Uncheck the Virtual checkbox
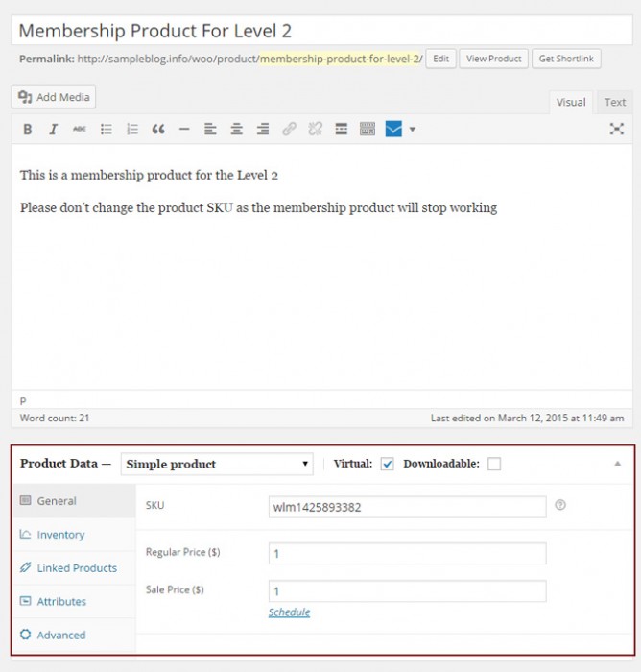Image resolution: width=641 pixels, height=672 pixels. (x=388, y=465)
